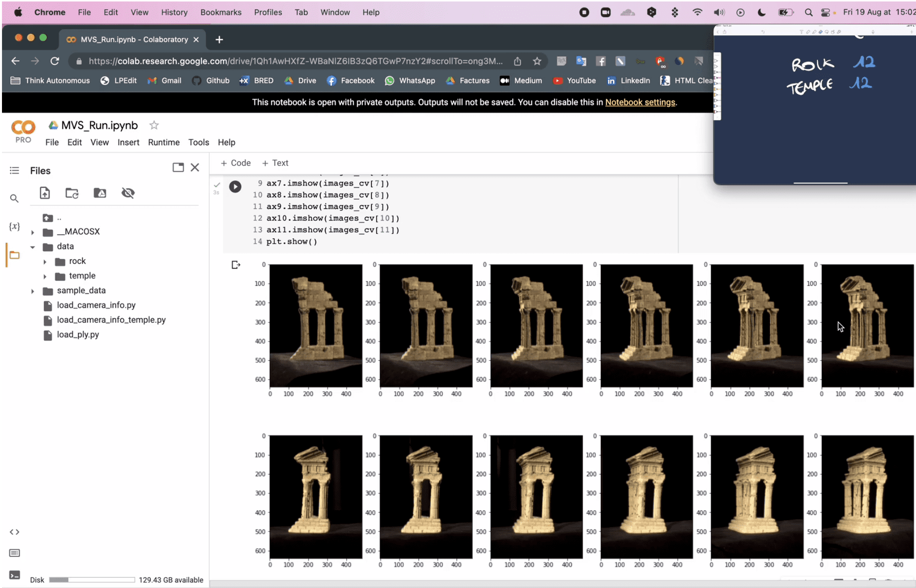Open the terminal icon at bottom left

click(x=14, y=575)
